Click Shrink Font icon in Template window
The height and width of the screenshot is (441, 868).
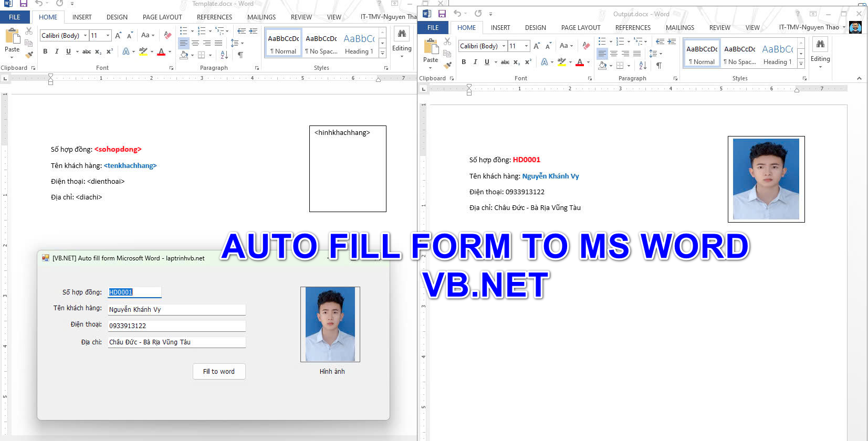point(130,35)
